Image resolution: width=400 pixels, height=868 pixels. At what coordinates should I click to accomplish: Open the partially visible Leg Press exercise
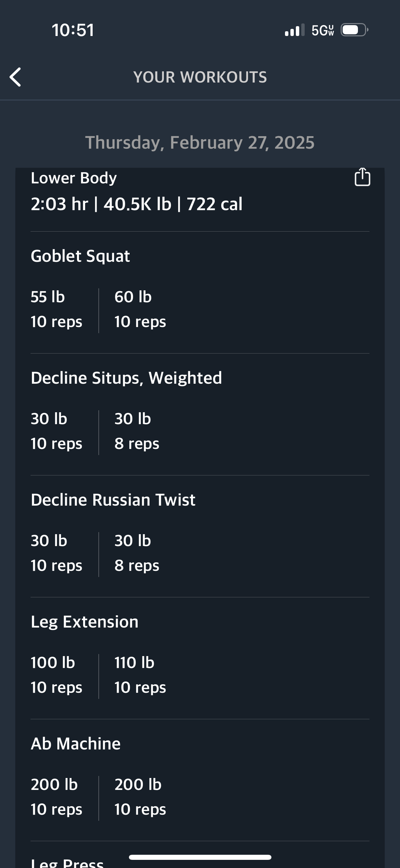[x=67, y=863]
